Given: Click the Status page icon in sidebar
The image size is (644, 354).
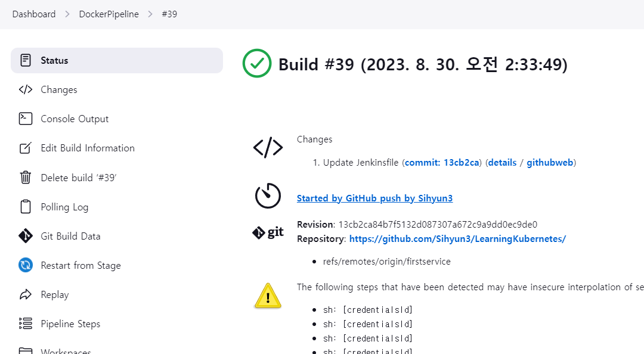Looking at the screenshot, I should (x=26, y=60).
